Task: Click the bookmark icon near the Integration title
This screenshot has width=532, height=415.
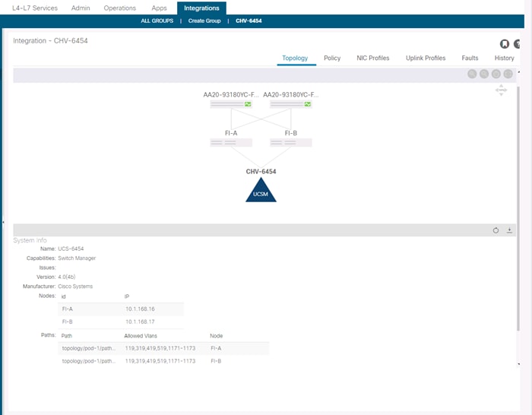Action: click(x=504, y=44)
